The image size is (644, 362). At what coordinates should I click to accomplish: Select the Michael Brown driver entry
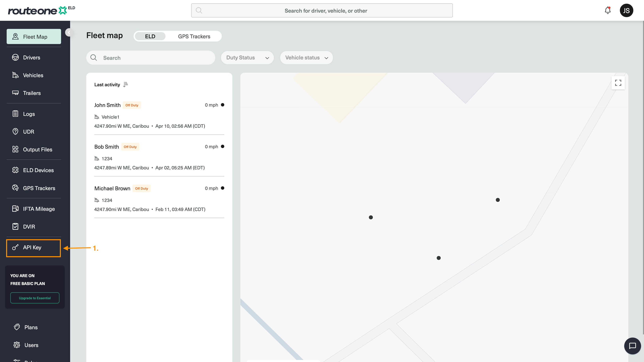pos(159,199)
